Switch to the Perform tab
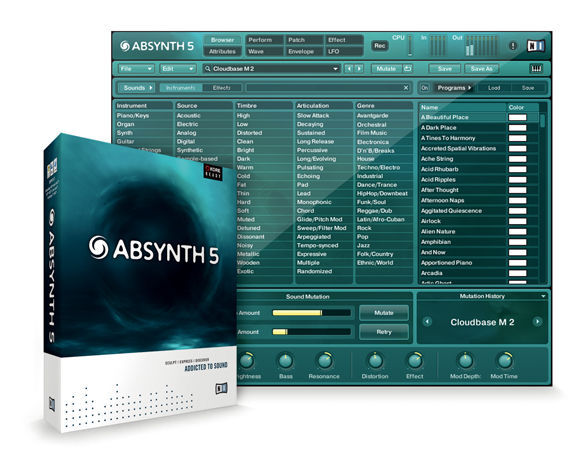Image resolution: width=578 pixels, height=462 pixels. click(x=260, y=40)
